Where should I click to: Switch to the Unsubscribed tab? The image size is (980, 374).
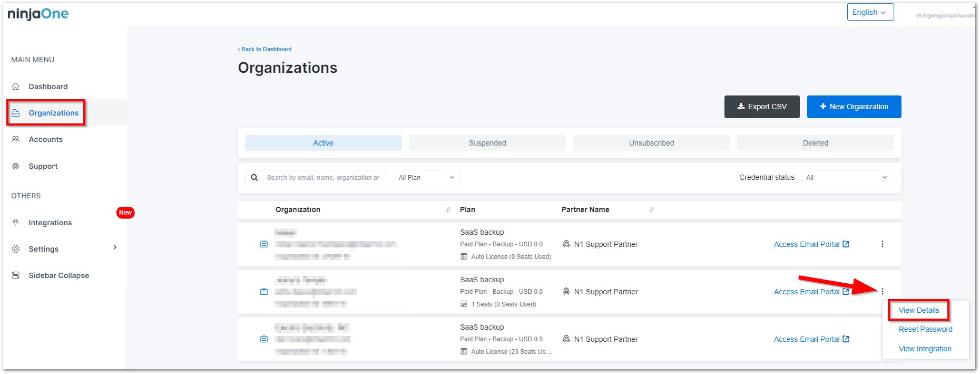click(x=651, y=143)
